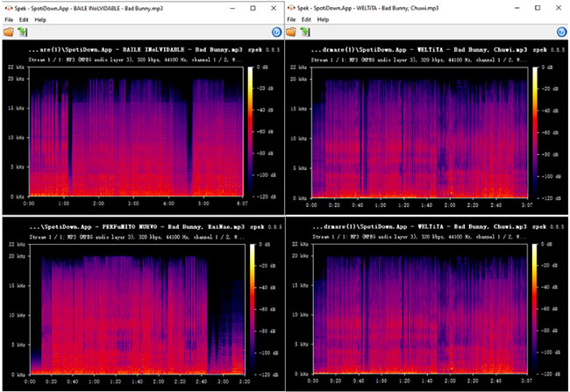Screen dimensions: 570x392
Task: Click the spectrogram plot inside WELTiTA window
Action: 420,132
